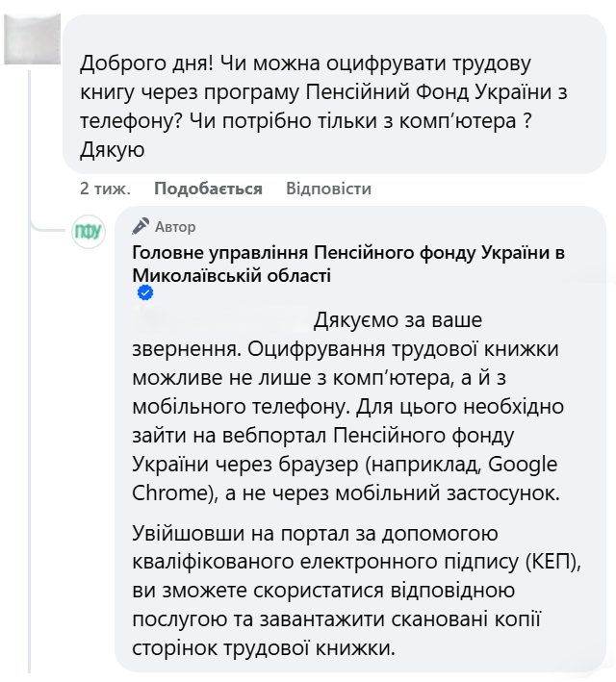
Task: Click the pencil icon beside Автор
Action: pyautogui.click(x=141, y=226)
